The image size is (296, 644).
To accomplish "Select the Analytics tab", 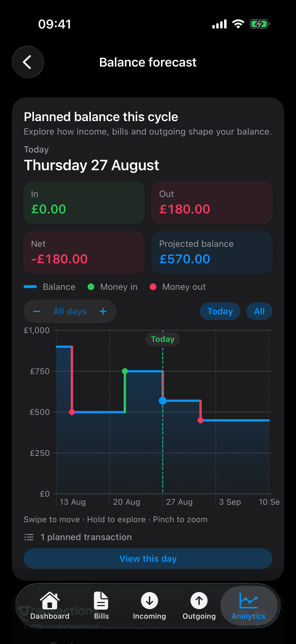I will point(249,605).
